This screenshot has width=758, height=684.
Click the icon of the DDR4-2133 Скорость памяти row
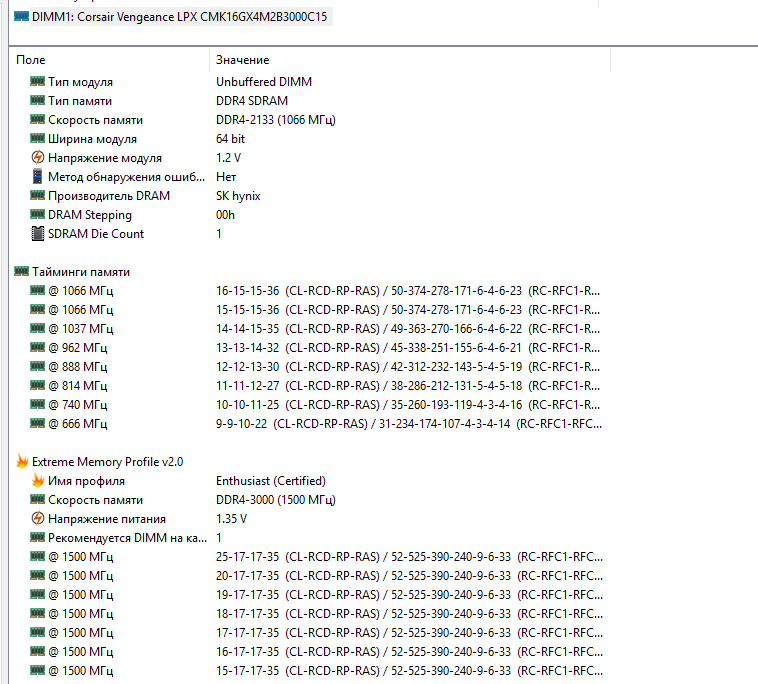[37, 119]
